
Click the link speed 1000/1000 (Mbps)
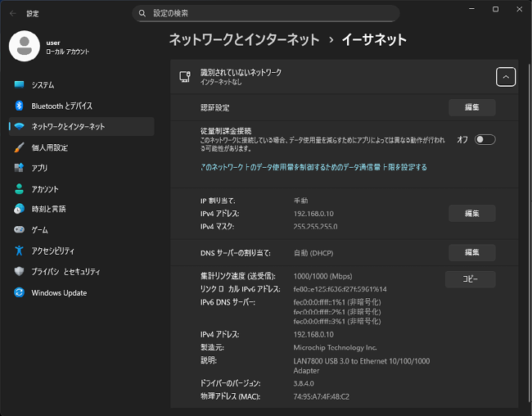coord(322,276)
